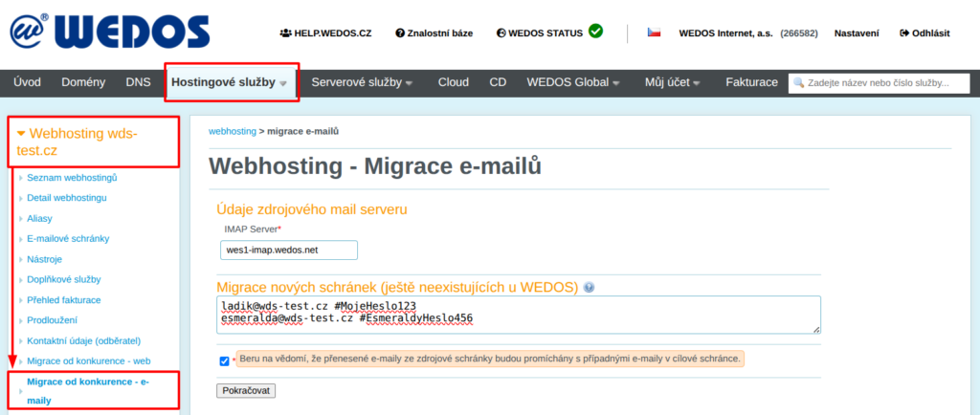Click the mailbox migration list textarea
980x415 pixels.
(x=519, y=316)
